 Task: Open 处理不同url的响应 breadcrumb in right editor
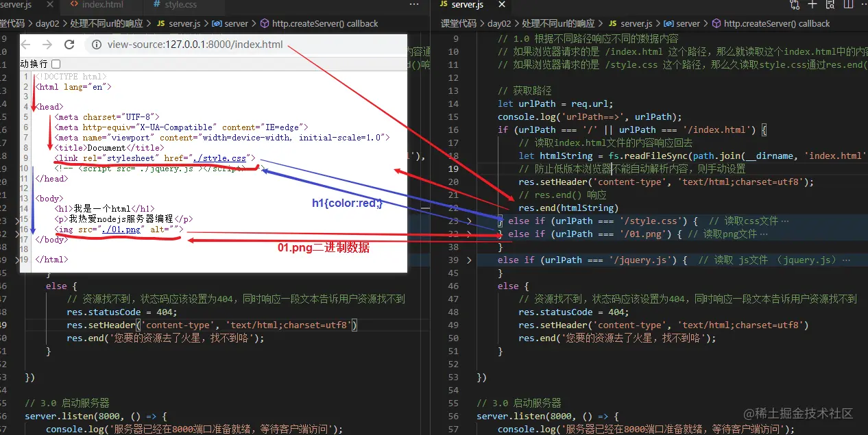(x=558, y=23)
